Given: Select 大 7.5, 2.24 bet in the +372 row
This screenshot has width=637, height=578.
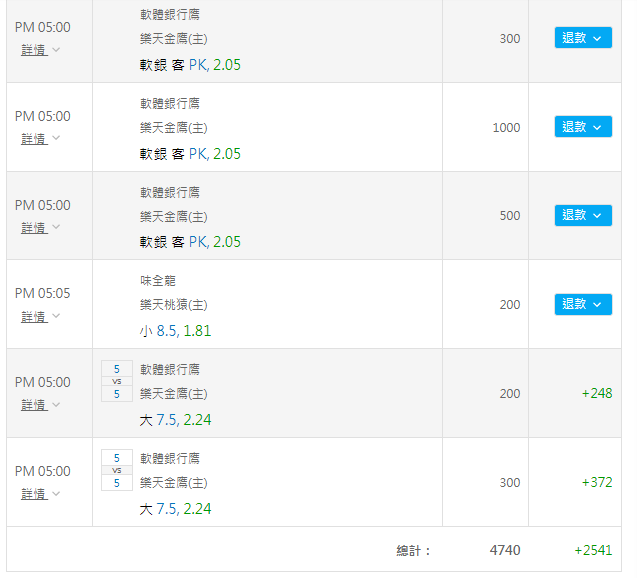Looking at the screenshot, I should tap(175, 509).
